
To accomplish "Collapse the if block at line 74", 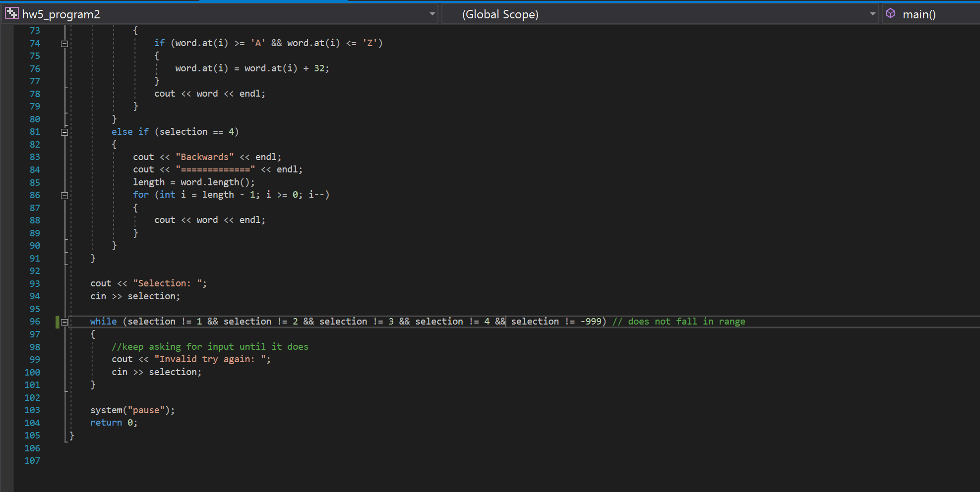I will click(64, 44).
